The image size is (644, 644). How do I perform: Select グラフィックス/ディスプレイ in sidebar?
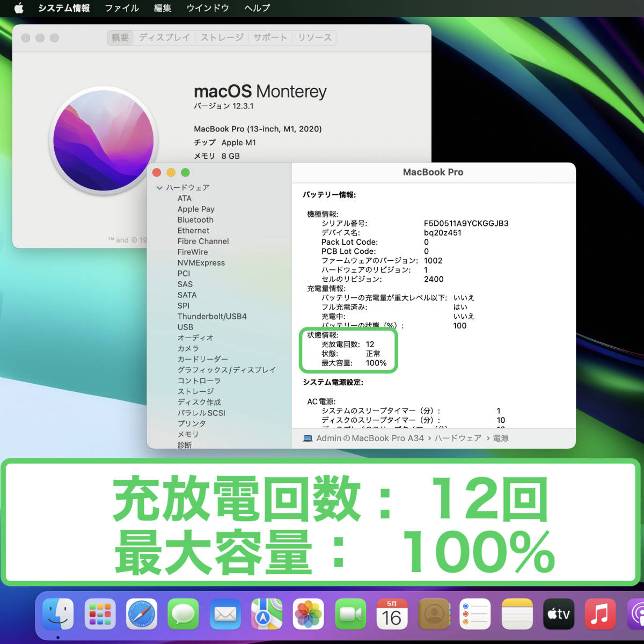226,370
